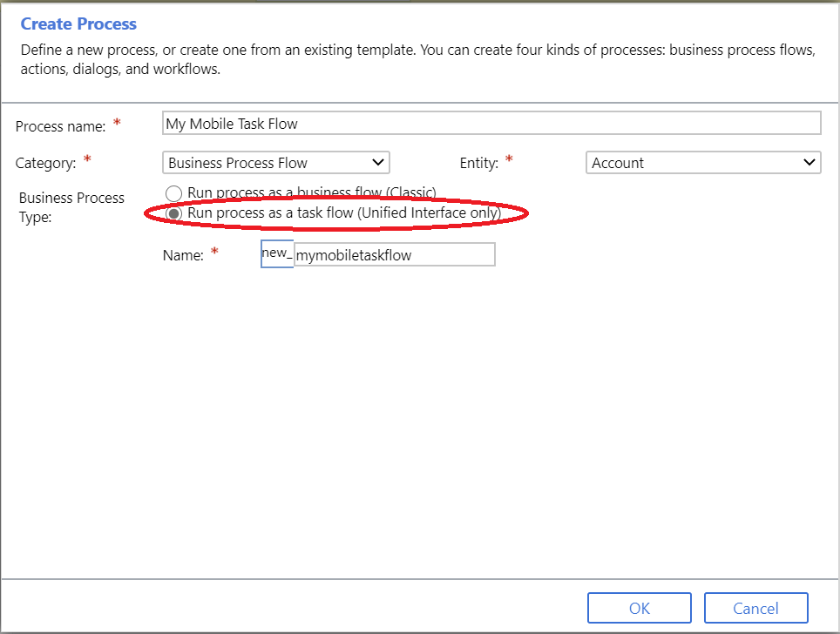Viewport: 840px width, 634px height.
Task: Click the Category field label
Action: tap(45, 163)
